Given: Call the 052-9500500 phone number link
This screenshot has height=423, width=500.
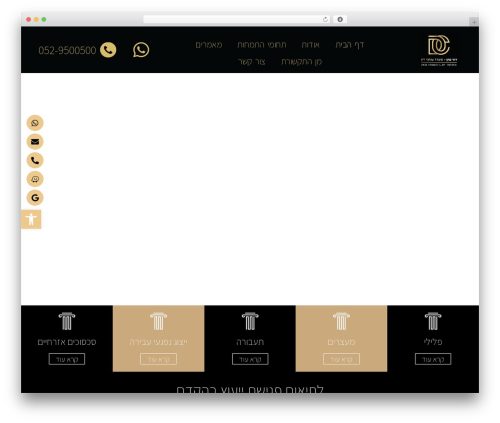Looking at the screenshot, I should (x=67, y=50).
